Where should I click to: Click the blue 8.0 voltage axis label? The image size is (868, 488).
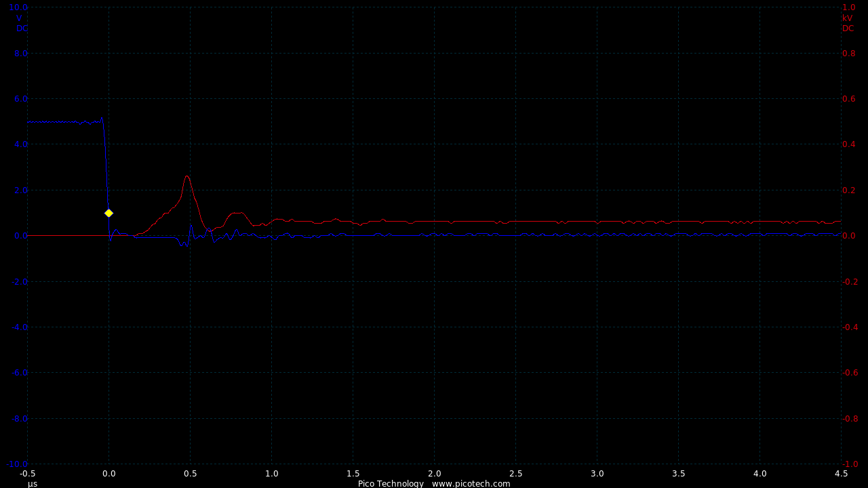point(20,53)
